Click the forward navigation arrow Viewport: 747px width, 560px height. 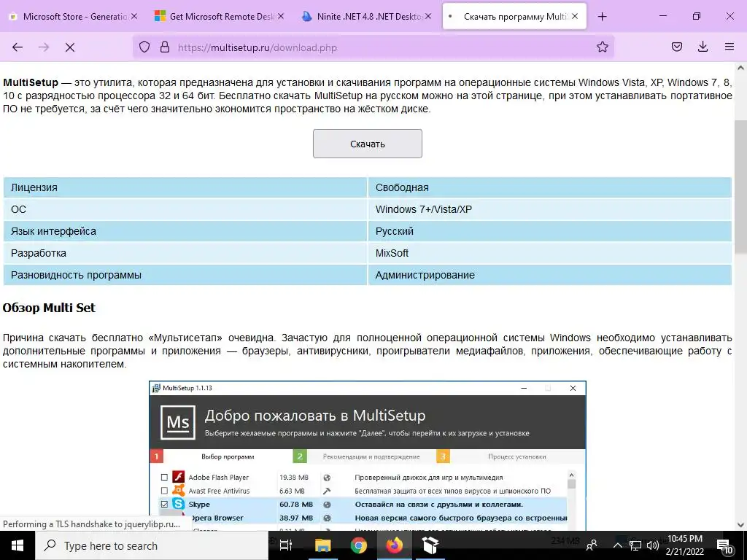[x=44, y=47]
